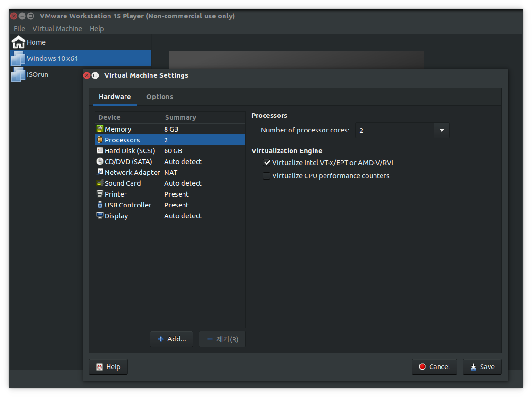Select the Sound Card row label
Image resolution: width=532 pixels, height=397 pixels.
tap(123, 183)
